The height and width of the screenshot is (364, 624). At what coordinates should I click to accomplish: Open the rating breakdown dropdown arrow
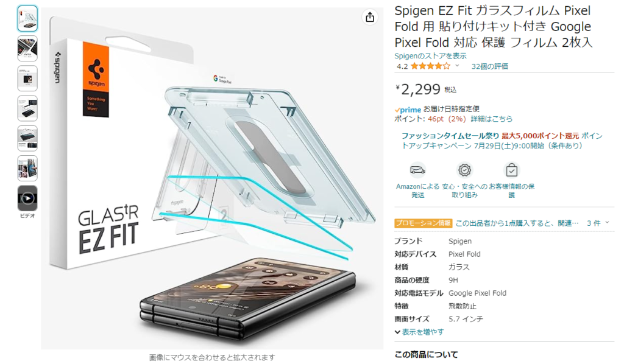[457, 66]
